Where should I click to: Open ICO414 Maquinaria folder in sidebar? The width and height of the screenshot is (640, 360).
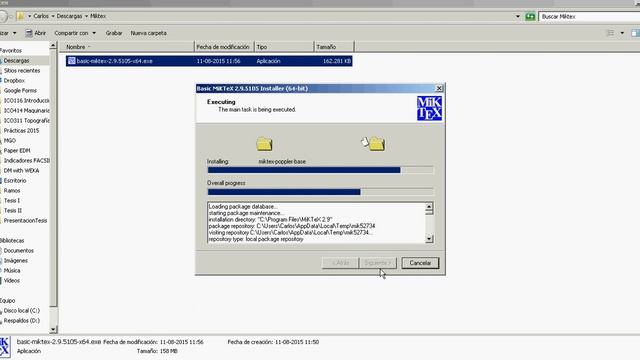tap(26, 111)
